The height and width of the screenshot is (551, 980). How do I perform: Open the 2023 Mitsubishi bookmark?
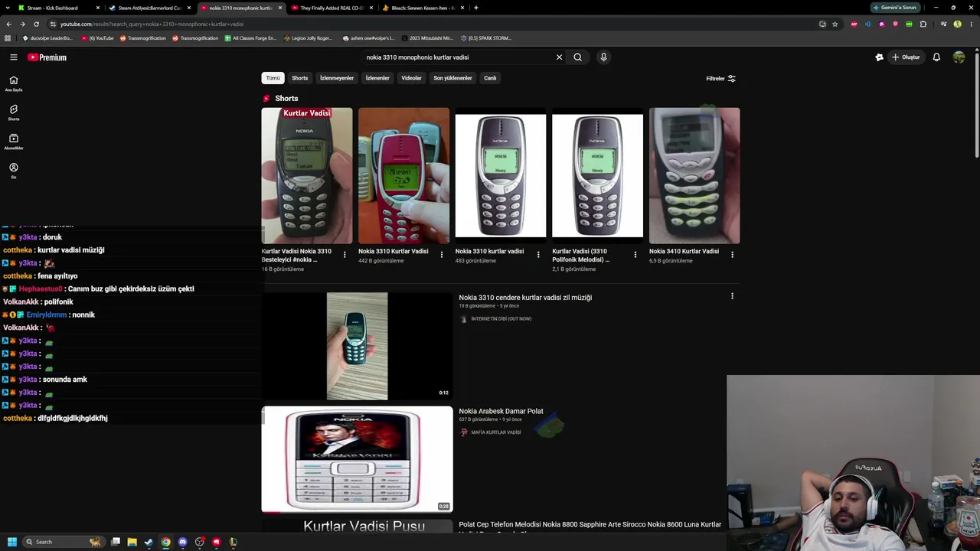point(427,38)
